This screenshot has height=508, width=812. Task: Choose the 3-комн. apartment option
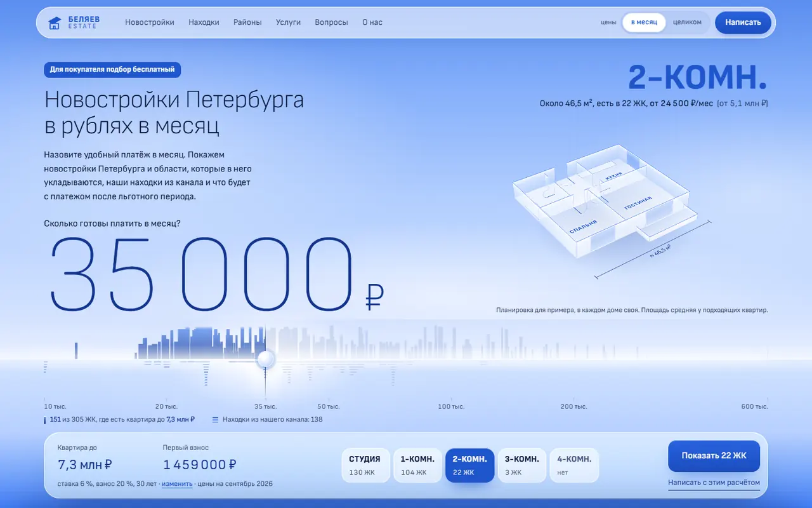[x=521, y=465]
